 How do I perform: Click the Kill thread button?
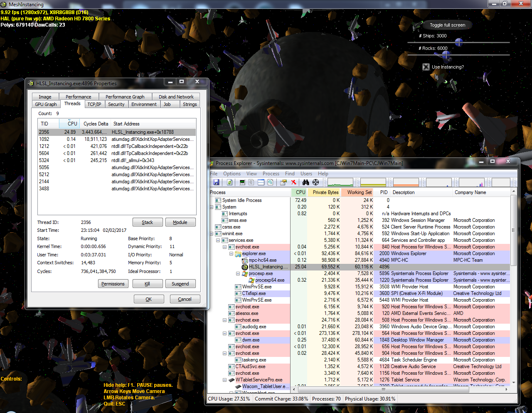(148, 284)
